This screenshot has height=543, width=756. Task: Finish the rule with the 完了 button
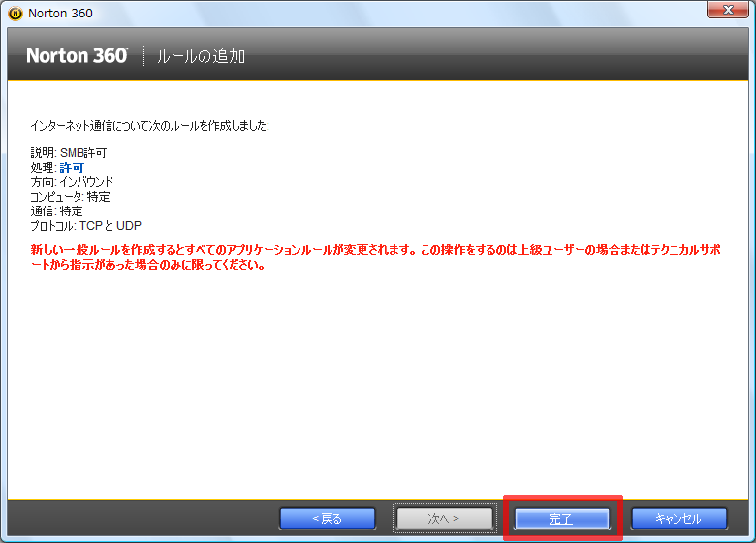click(x=562, y=519)
